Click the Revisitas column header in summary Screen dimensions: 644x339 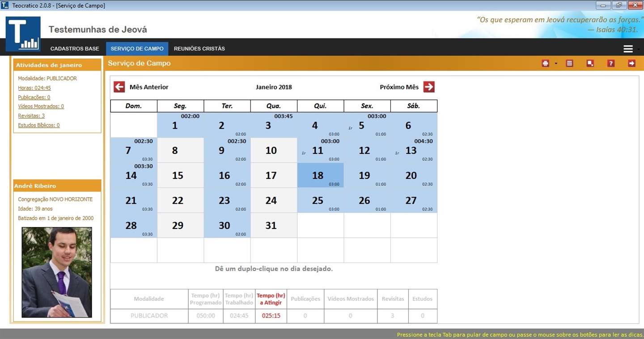pos(393,299)
